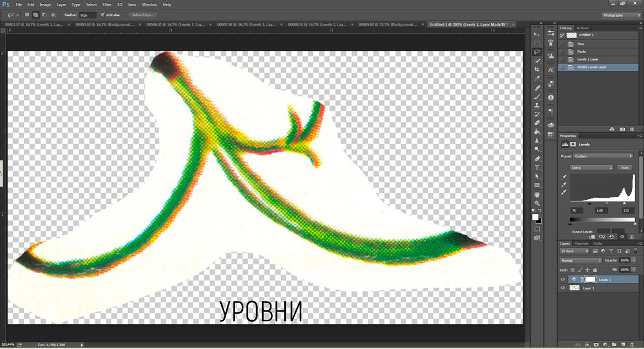Select the Horizontal Type tool
The image size is (644, 349).
point(537,168)
